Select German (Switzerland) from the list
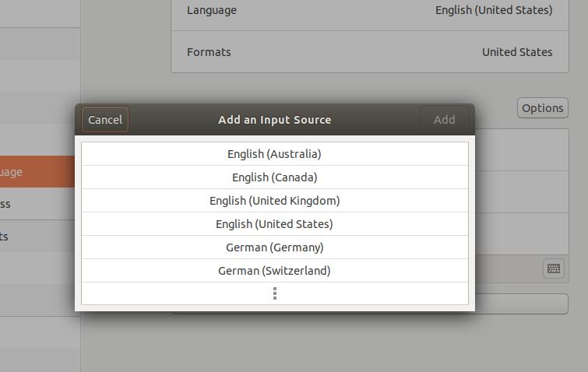The width and height of the screenshot is (588, 372). (274, 271)
